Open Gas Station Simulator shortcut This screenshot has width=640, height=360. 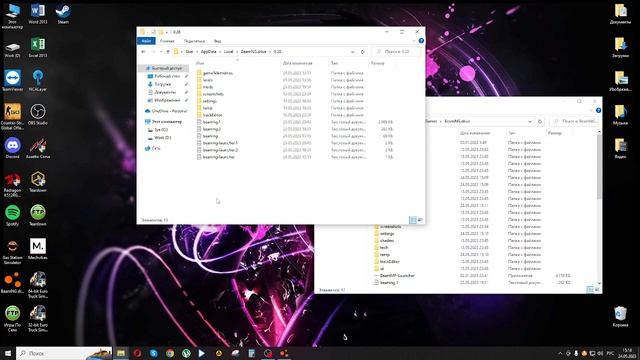(12, 251)
